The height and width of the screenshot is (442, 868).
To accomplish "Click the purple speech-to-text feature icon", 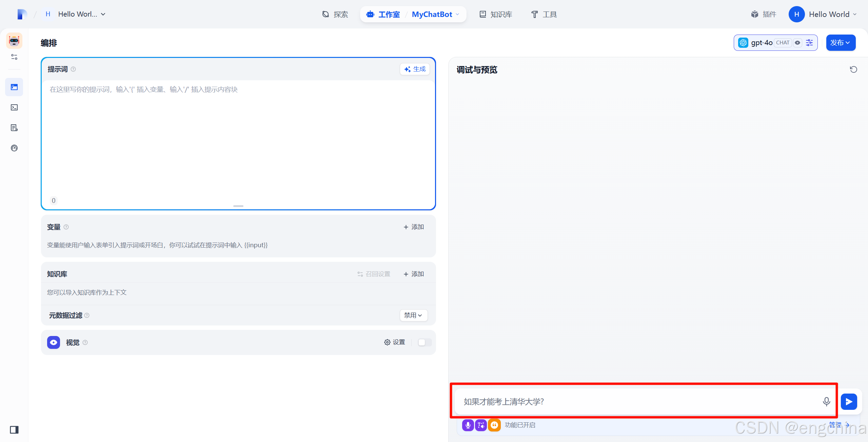I will [x=468, y=425].
